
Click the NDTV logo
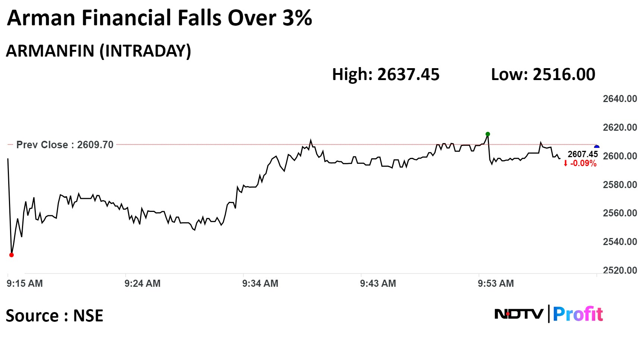point(519,314)
